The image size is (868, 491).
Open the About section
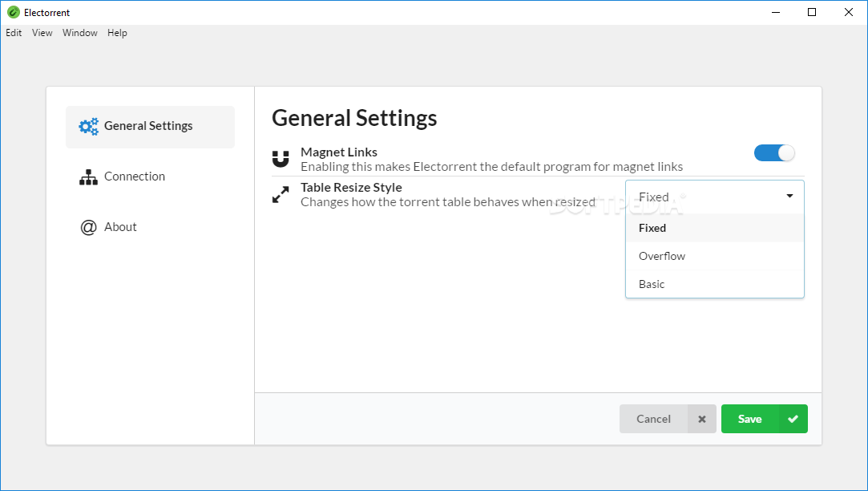coord(150,227)
